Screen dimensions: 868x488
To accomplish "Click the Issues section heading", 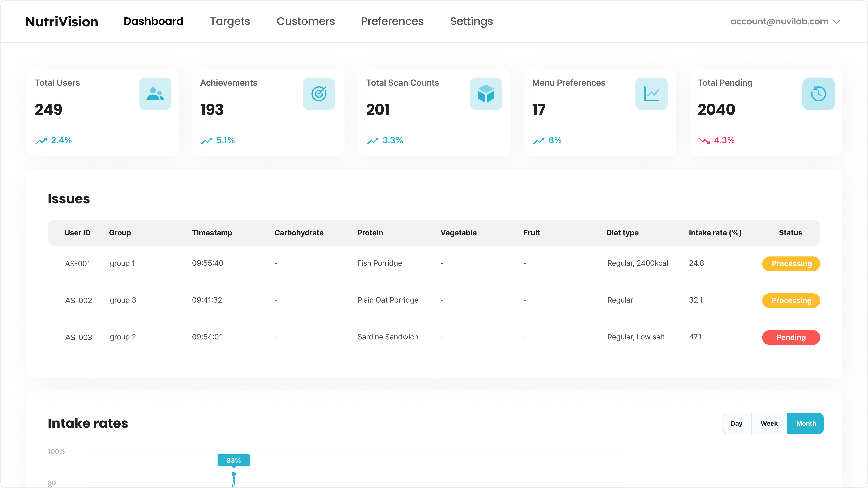I will [69, 199].
